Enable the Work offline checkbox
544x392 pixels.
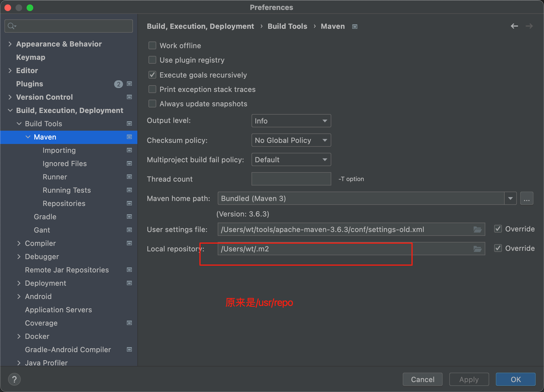[x=152, y=45]
